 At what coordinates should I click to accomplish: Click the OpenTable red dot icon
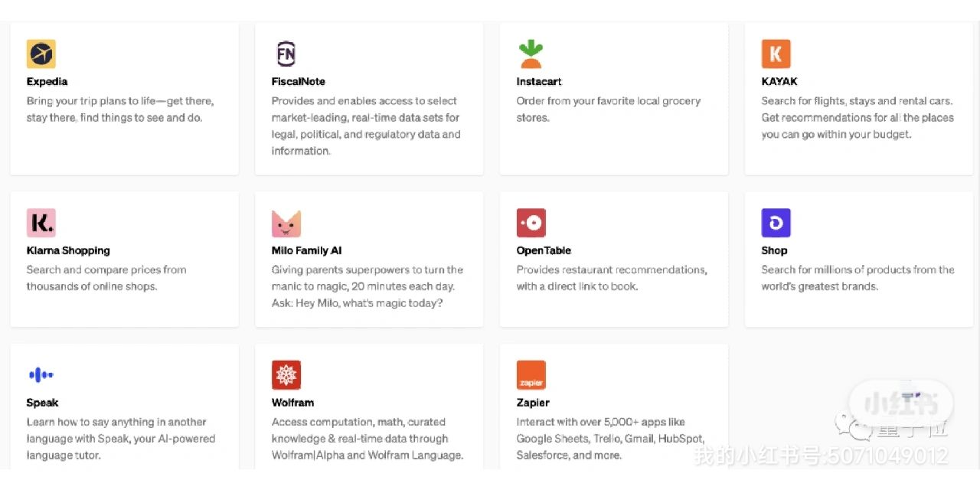point(531,223)
